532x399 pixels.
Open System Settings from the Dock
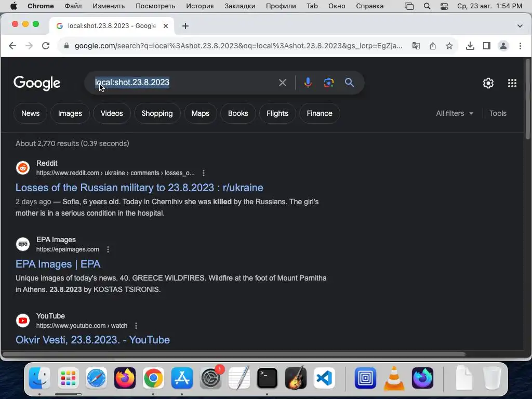(210, 378)
